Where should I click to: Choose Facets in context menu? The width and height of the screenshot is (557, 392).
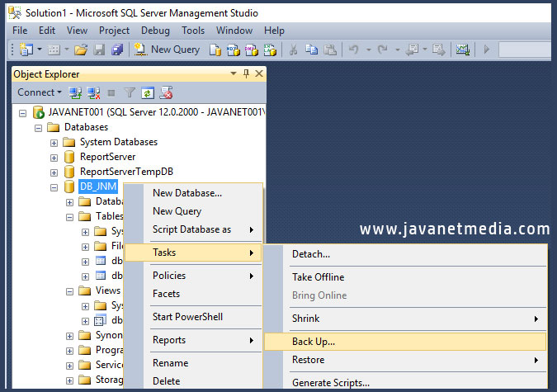194,294
